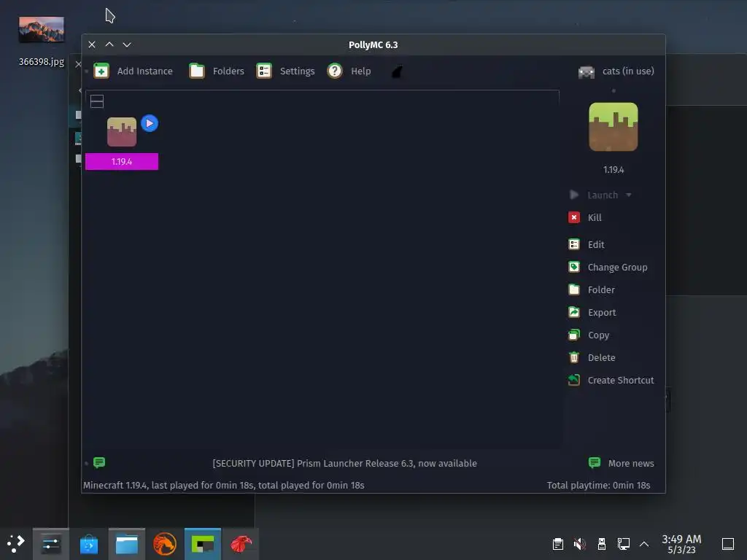
Task: Open the Settings dialog
Action: [x=285, y=71]
